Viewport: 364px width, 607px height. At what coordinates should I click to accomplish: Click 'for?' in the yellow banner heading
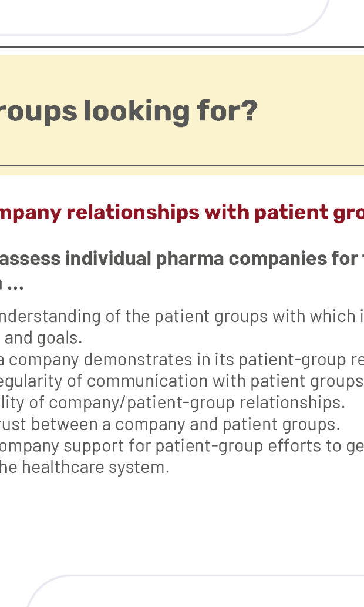227,111
